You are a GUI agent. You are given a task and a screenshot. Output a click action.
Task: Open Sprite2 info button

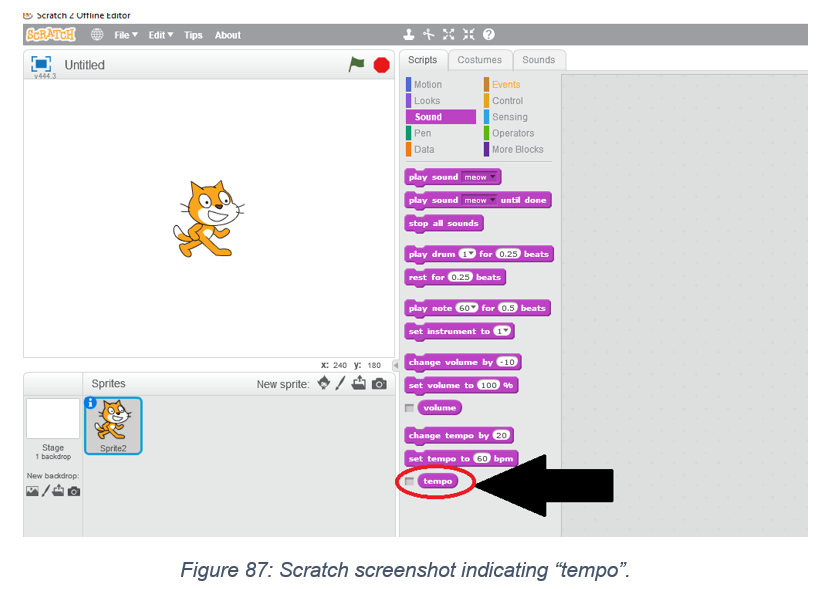[x=91, y=403]
